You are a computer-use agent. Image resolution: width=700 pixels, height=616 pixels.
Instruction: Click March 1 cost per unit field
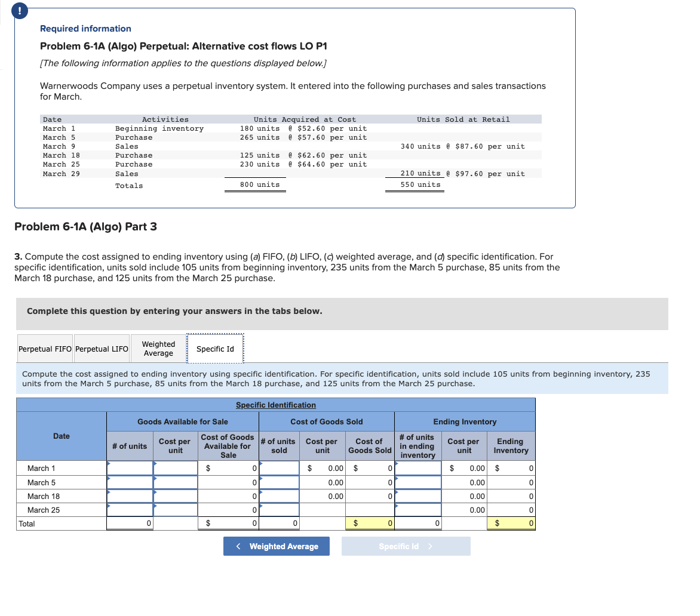click(x=175, y=468)
